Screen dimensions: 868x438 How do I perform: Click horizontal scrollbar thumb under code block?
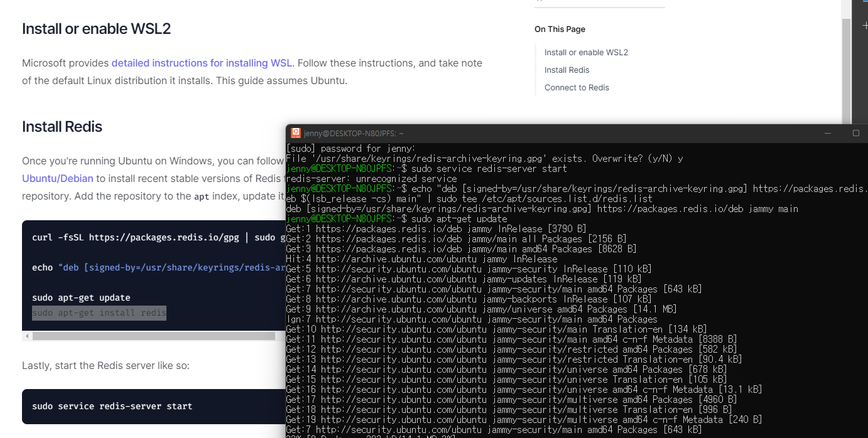pyautogui.click(x=154, y=336)
